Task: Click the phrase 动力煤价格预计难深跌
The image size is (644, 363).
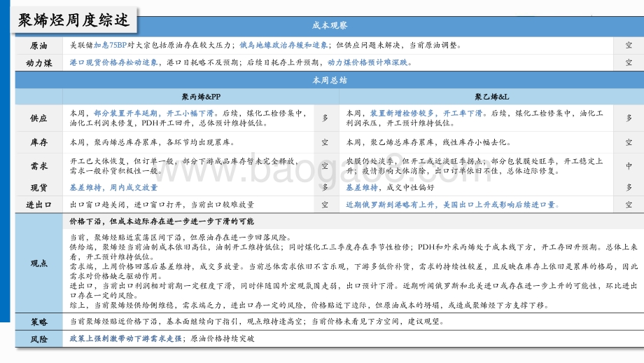Action: coord(367,62)
